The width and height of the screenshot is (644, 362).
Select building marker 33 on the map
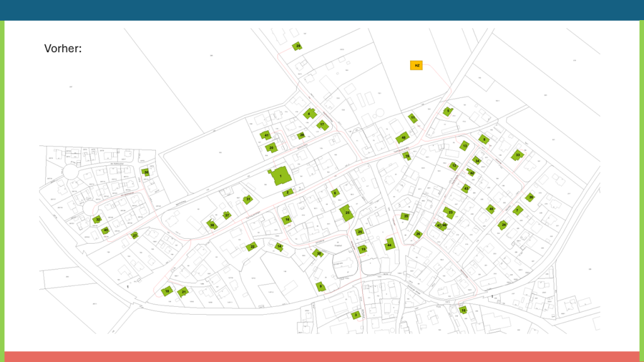(518, 155)
